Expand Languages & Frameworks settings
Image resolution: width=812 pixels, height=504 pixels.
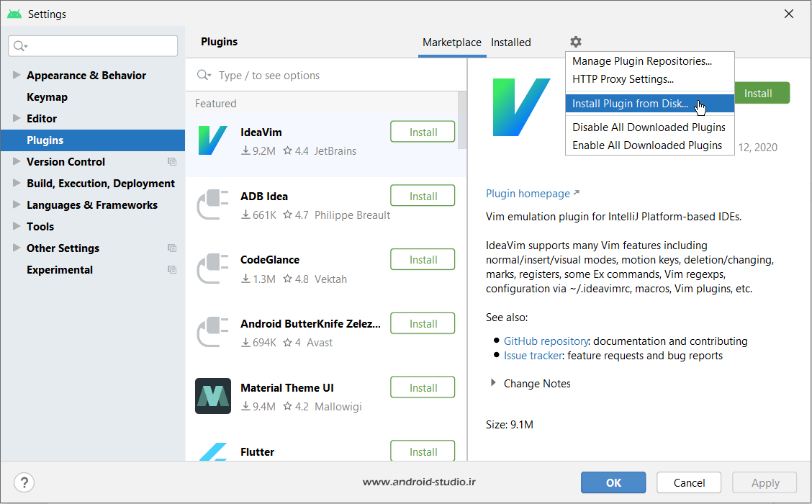pyautogui.click(x=17, y=205)
